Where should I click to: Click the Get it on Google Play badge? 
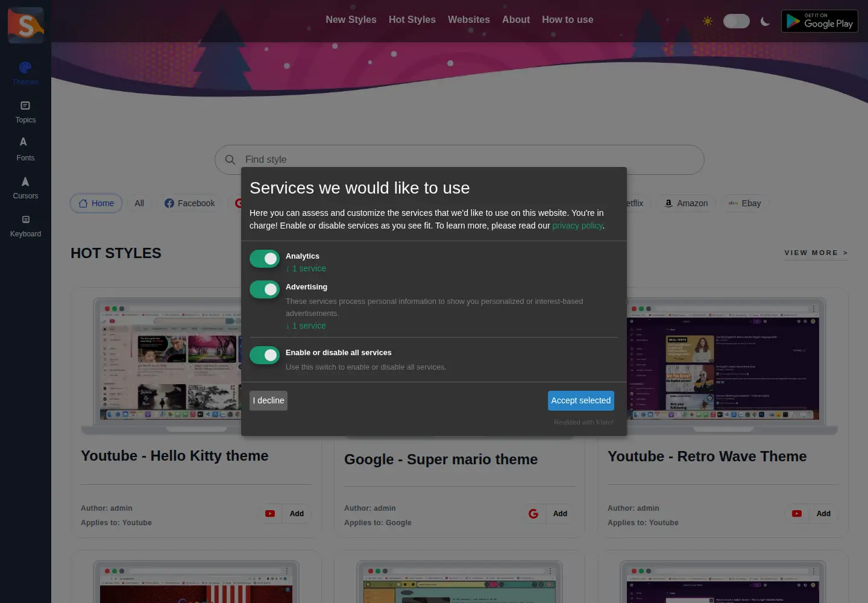pyautogui.click(x=820, y=21)
